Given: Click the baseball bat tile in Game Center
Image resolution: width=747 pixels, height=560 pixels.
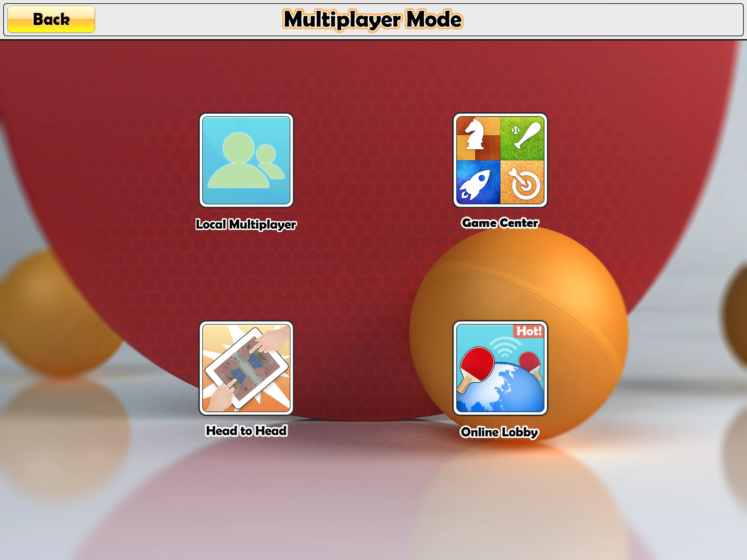Looking at the screenshot, I should tap(522, 138).
